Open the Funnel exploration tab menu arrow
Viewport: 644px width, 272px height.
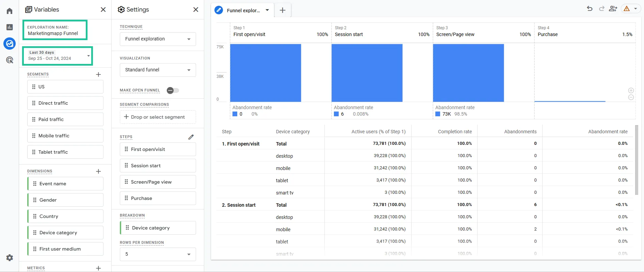click(x=267, y=10)
